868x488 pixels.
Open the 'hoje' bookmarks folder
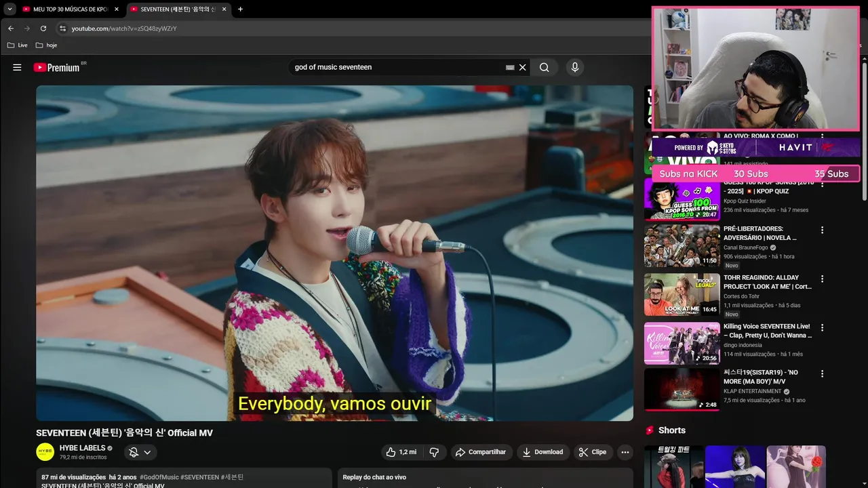tap(46, 45)
